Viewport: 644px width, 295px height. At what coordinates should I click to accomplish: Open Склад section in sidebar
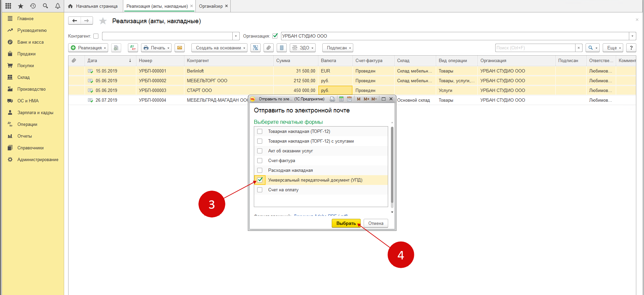coord(24,77)
